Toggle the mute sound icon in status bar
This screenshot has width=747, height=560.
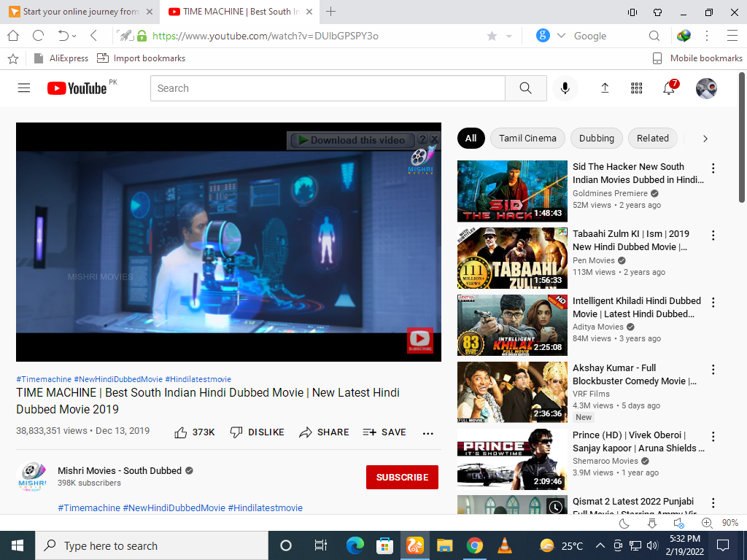[679, 523]
